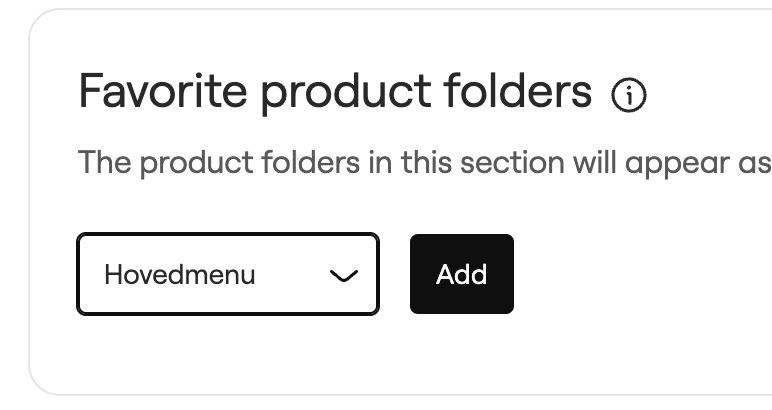The image size is (772, 410).
Task: Add the selected Hovedmenu folder to favorites
Action: click(462, 274)
